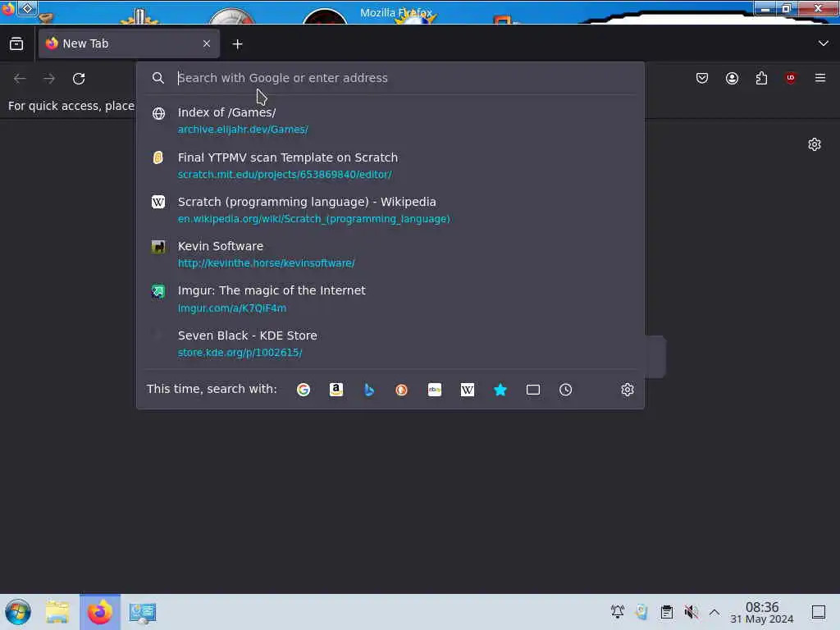Search history with the clock icon
Viewport: 840px width, 630px height.
point(566,390)
